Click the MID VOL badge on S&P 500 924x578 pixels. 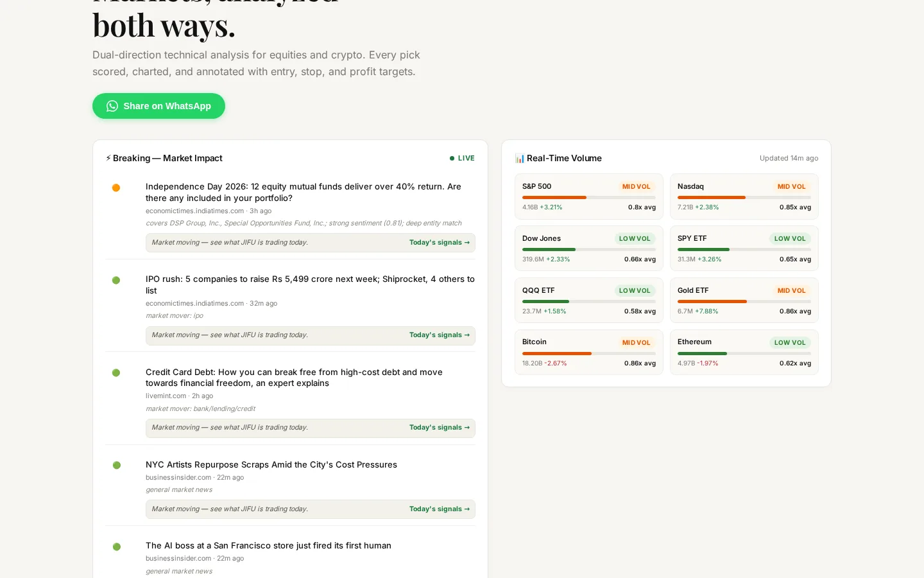point(637,187)
